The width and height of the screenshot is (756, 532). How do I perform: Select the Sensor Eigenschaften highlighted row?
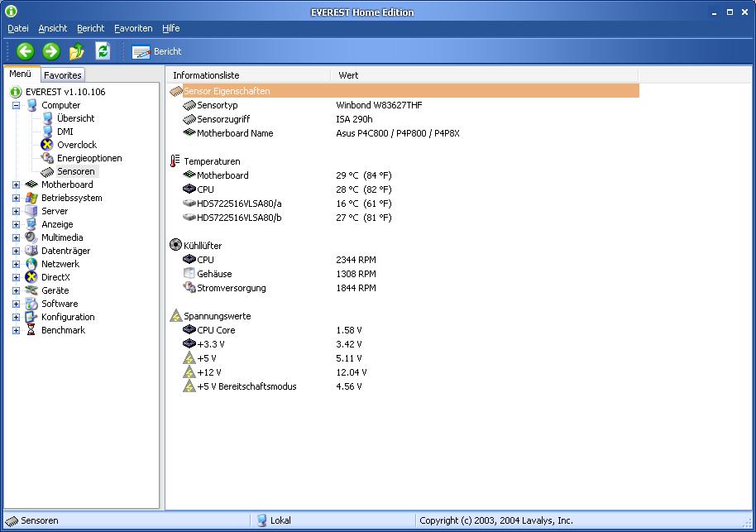(x=404, y=91)
